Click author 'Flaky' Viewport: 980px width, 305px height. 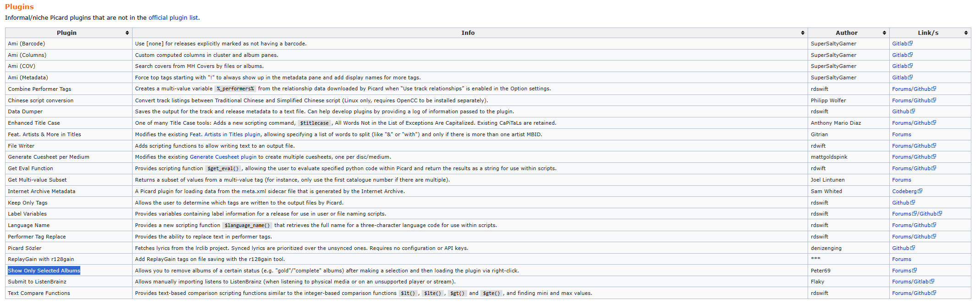817,282
